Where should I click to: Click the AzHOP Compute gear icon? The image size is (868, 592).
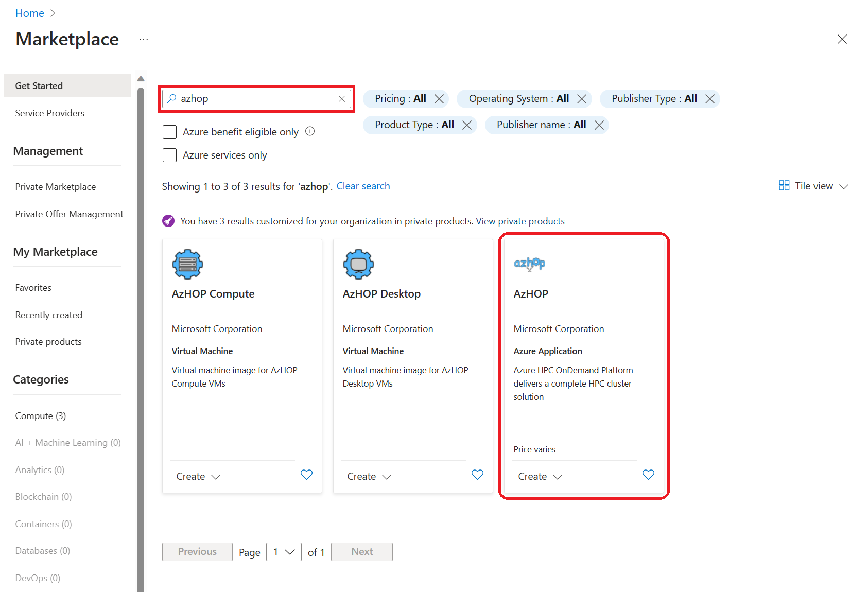187,265
